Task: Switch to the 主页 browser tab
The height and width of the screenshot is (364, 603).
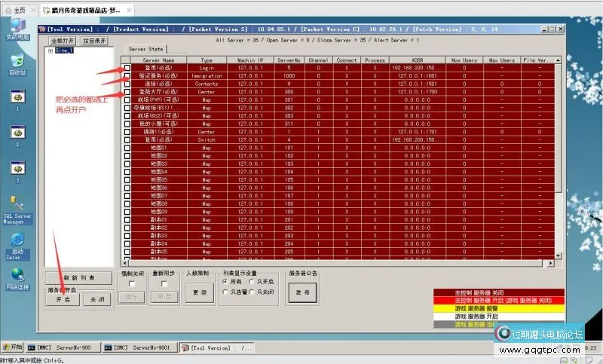Action: tap(18, 11)
